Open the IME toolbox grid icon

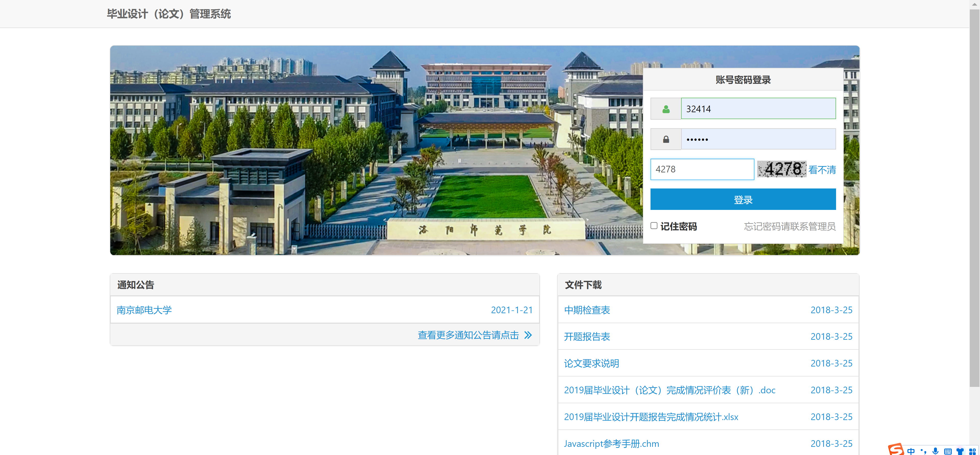tap(972, 451)
